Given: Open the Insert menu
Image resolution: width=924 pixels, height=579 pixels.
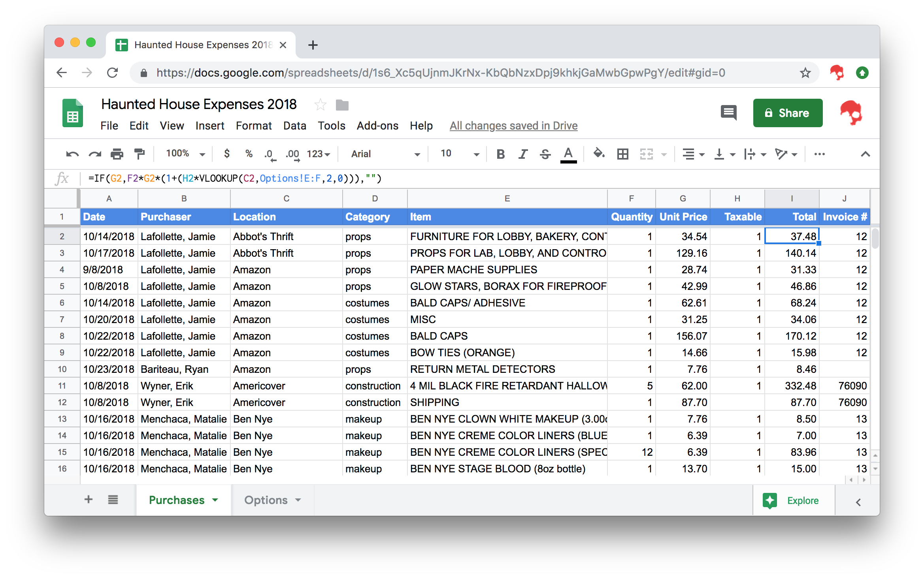Looking at the screenshot, I should (x=209, y=126).
